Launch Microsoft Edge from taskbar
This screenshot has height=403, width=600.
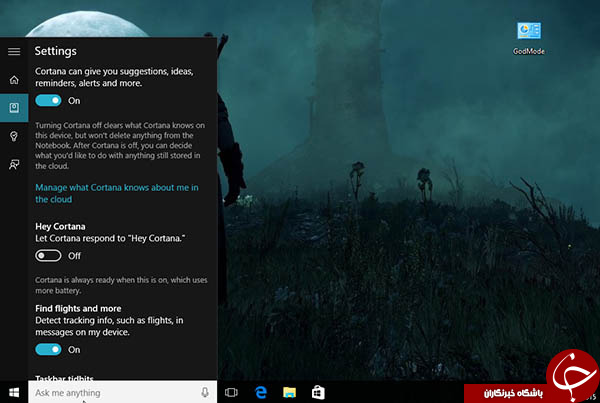[x=261, y=392]
